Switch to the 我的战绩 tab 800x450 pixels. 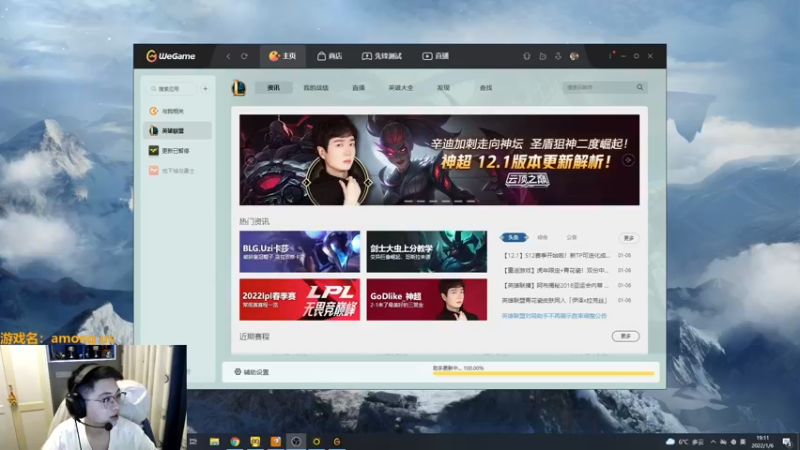point(316,88)
